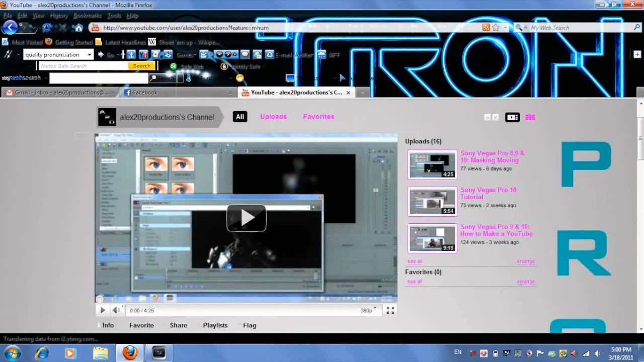644x362 pixels.
Task: Select the All channel tab
Action: pyautogui.click(x=240, y=117)
